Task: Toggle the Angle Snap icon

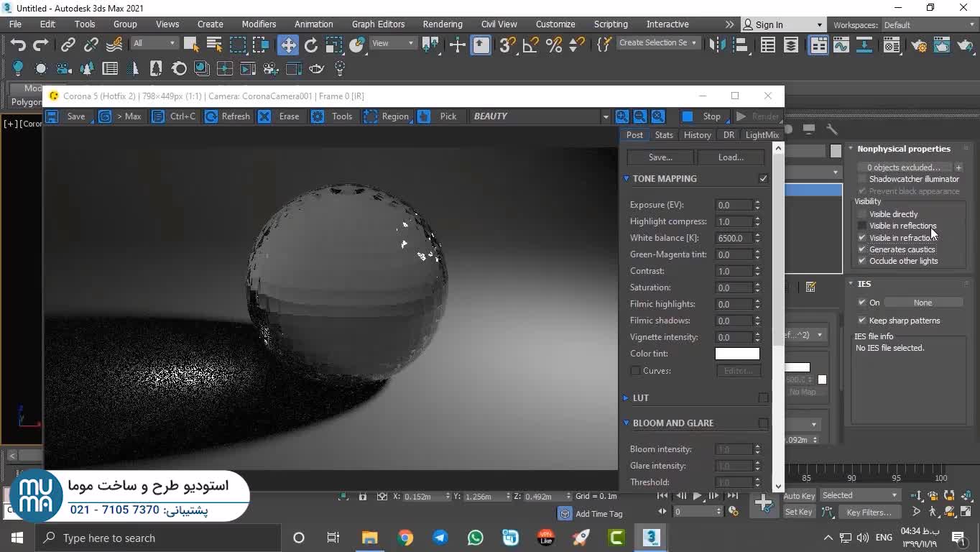Action: pyautogui.click(x=530, y=45)
